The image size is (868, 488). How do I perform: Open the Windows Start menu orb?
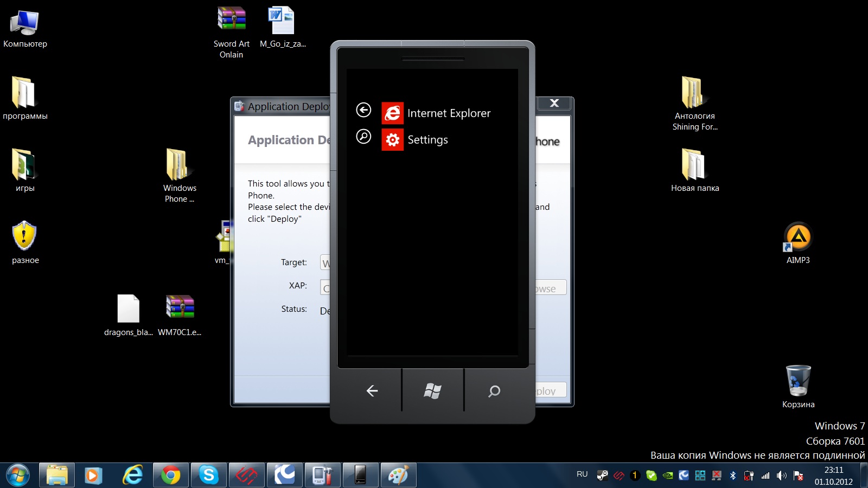[17, 476]
